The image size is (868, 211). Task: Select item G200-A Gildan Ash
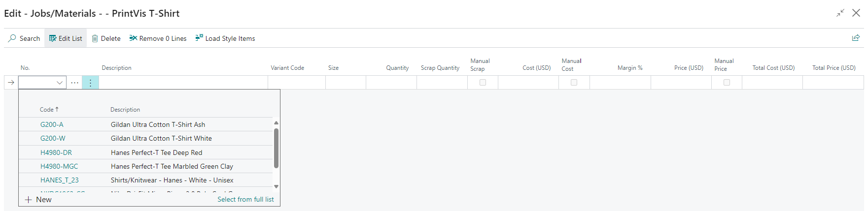52,125
